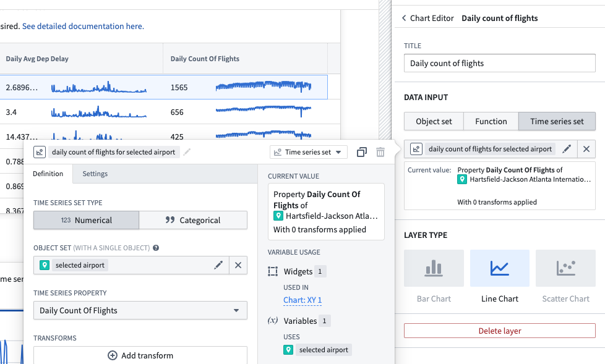Screen dimensions: 605x364
Task: Select table cell with value 1565
Action: point(179,88)
